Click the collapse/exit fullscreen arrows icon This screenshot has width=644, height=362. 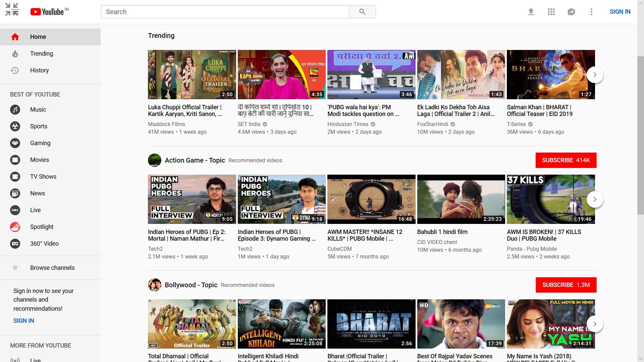click(x=12, y=9)
